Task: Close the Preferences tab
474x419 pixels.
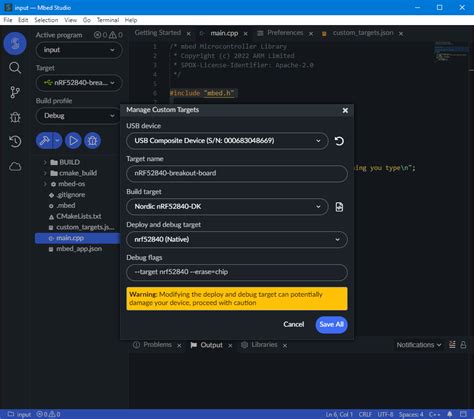Action: (311, 34)
